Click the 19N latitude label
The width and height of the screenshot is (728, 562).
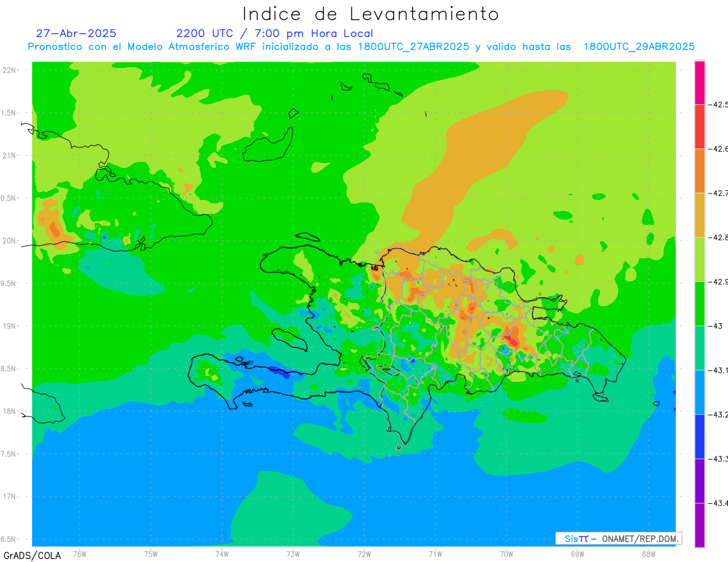pos(10,326)
